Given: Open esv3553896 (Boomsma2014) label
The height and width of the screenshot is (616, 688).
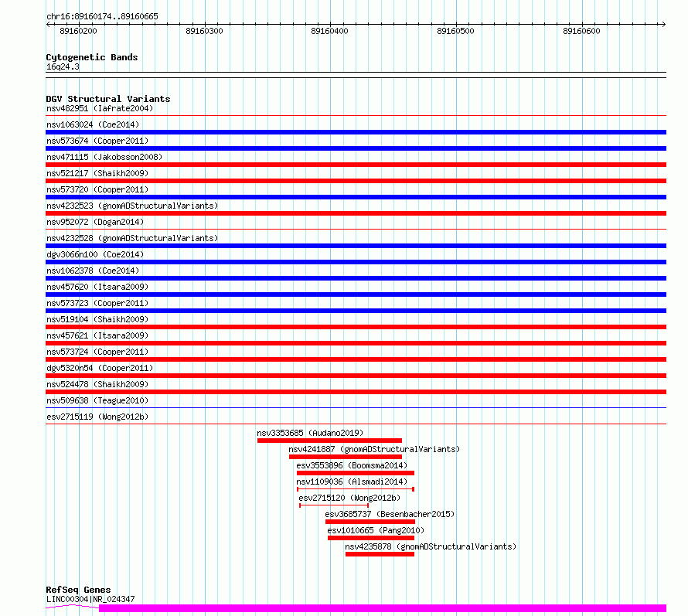Looking at the screenshot, I should click(x=352, y=465).
